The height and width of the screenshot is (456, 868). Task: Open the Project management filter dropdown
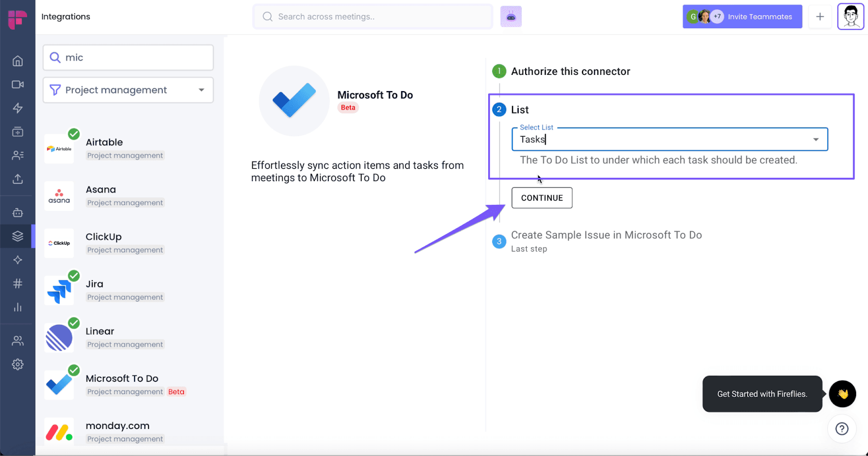[128, 90]
